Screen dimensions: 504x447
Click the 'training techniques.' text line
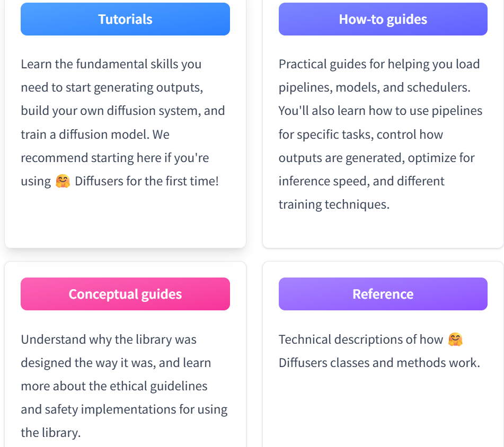click(x=334, y=204)
